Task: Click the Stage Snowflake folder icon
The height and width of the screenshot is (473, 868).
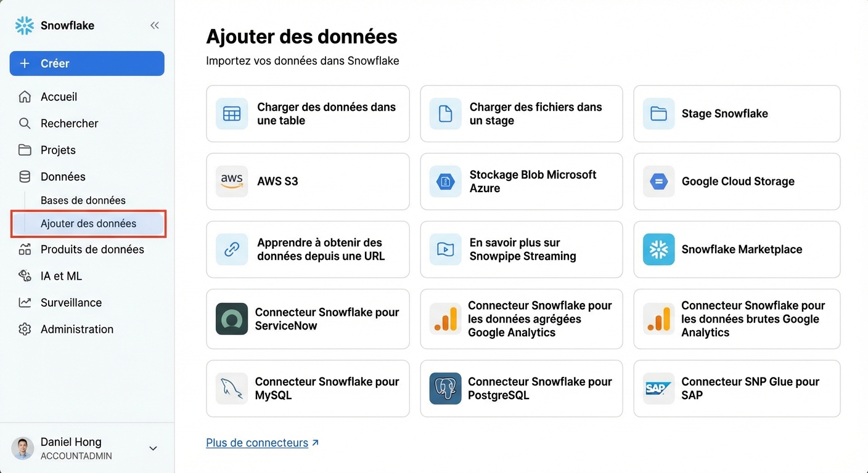Action: (659, 114)
